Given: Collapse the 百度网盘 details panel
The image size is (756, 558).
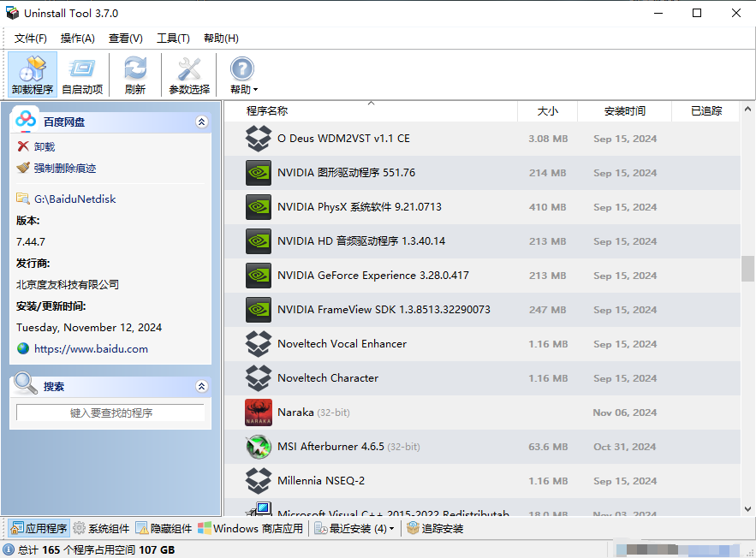Looking at the screenshot, I should [201, 122].
